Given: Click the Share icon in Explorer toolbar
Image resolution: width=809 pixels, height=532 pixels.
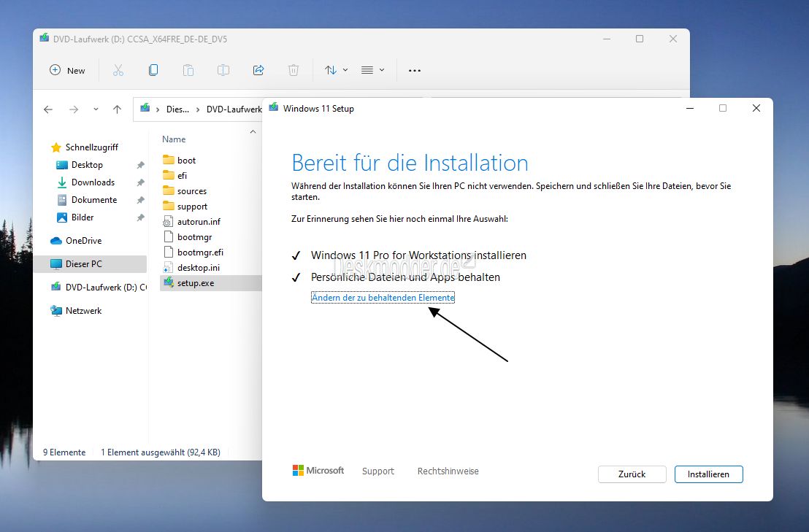Looking at the screenshot, I should pos(258,70).
